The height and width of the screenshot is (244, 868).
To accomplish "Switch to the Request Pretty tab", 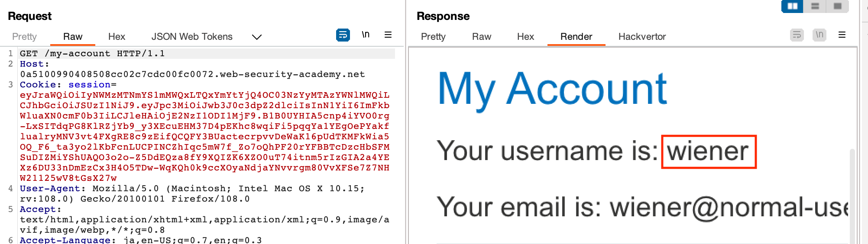I will (24, 37).
